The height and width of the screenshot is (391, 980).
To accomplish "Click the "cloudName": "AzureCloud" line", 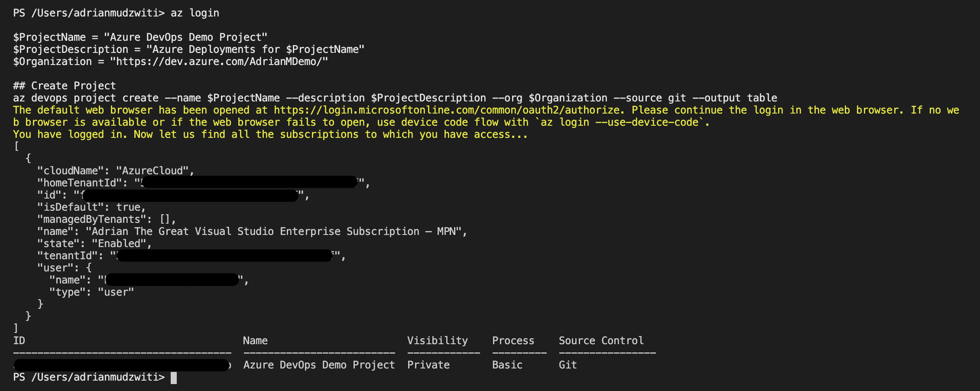I will tap(116, 171).
